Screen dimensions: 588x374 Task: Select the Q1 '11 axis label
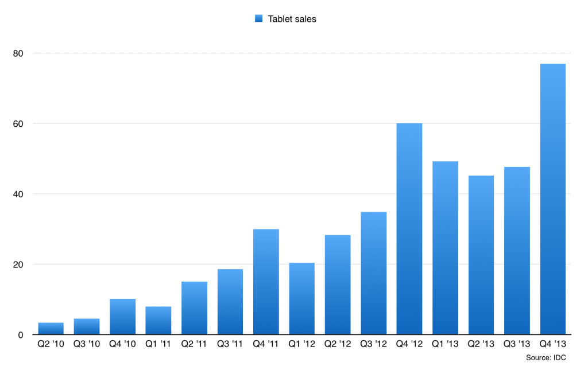coord(158,344)
